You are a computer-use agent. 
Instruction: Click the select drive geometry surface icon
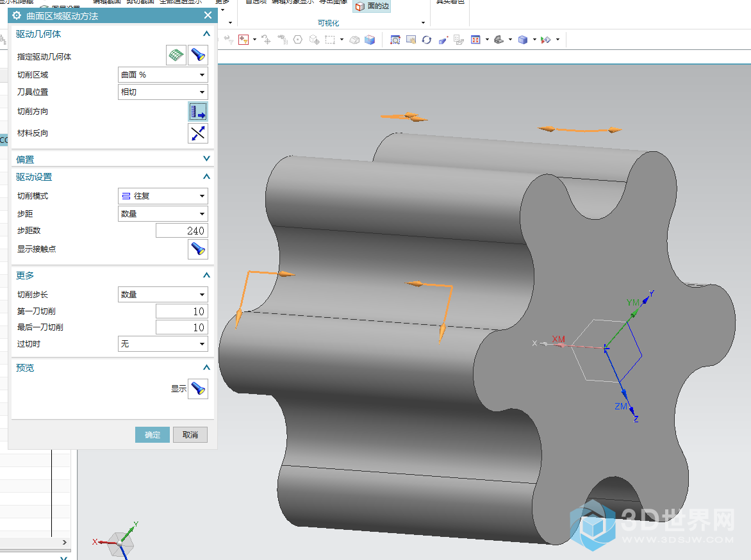pyautogui.click(x=176, y=55)
